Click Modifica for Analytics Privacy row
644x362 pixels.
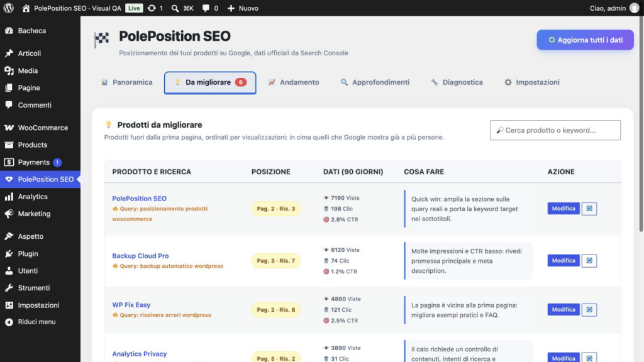coord(563,358)
